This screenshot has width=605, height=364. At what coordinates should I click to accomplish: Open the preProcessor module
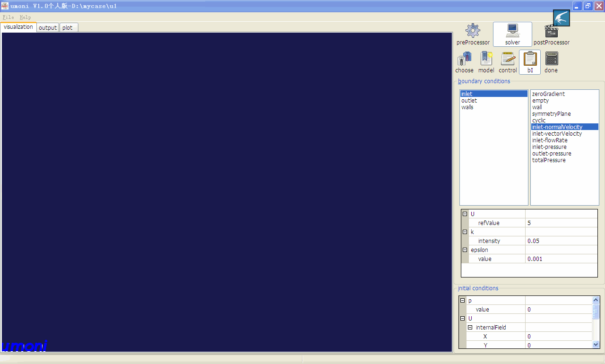click(472, 33)
